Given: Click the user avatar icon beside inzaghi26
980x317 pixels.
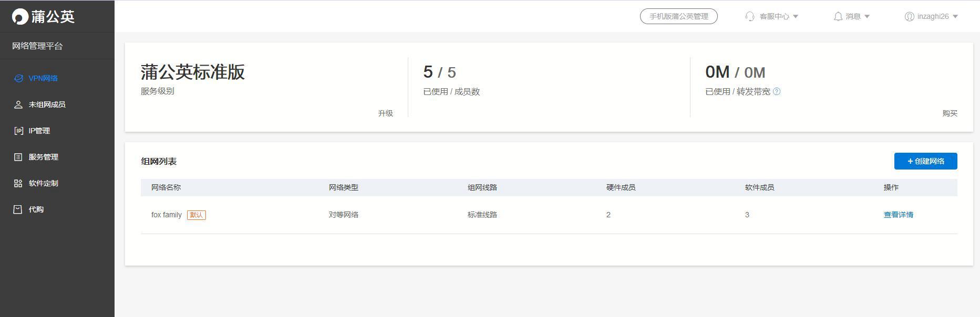Looking at the screenshot, I should pos(909,16).
